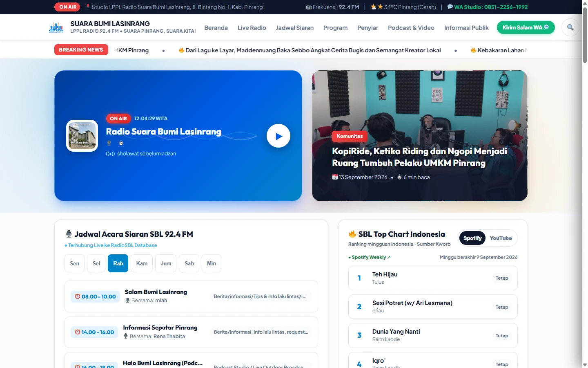
Task: Open the Maddennuang Baka Sebbo news ticker item
Action: (x=310, y=50)
